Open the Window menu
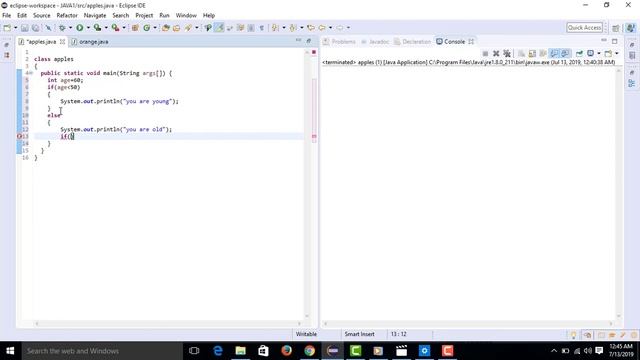Viewport: 640px width, 360px height. (x=186, y=16)
